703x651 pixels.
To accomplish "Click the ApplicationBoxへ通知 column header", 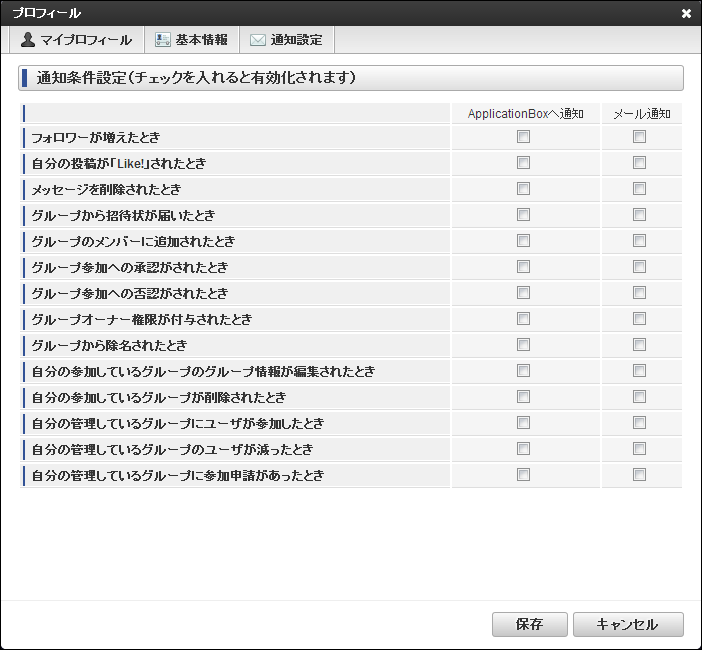I will [525, 114].
